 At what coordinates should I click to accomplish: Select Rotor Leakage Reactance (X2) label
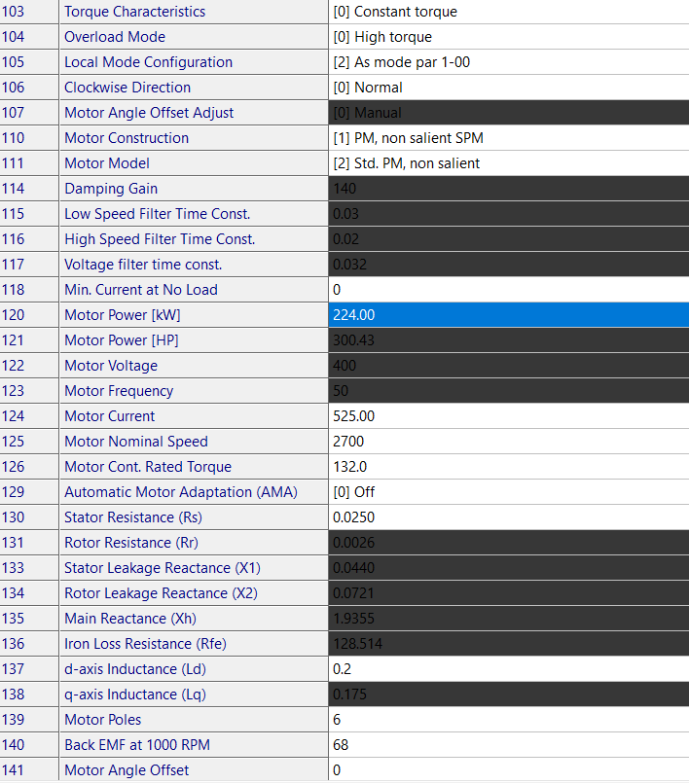tap(161, 593)
